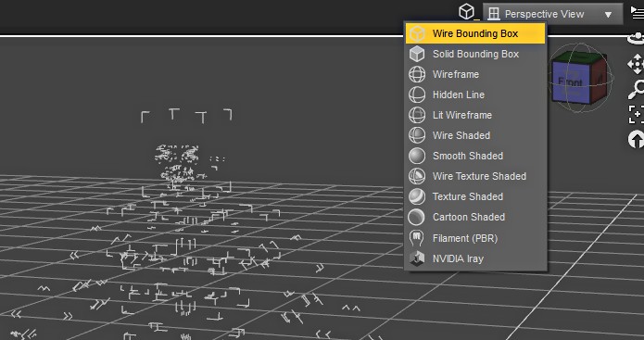The width and height of the screenshot is (644, 340).
Task: Click the reset view arrow icon
Action: point(637,140)
